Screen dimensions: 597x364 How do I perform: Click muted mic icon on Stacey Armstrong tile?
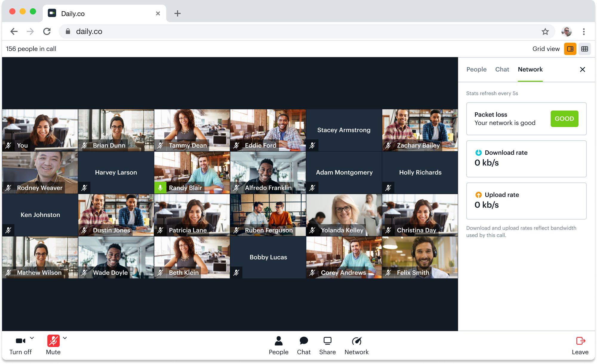coord(312,145)
